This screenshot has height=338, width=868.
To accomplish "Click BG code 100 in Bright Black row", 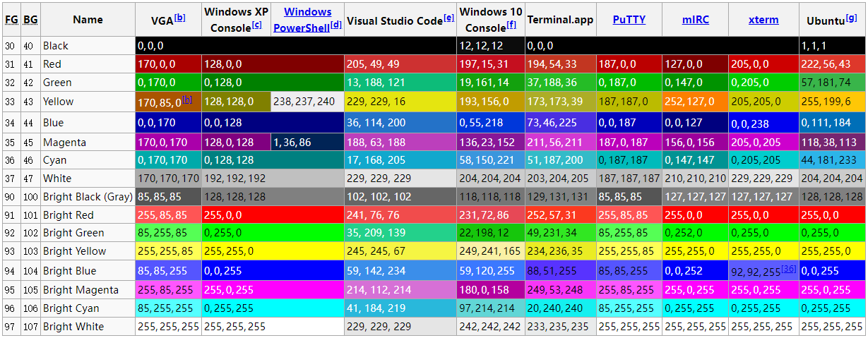I will tap(30, 196).
